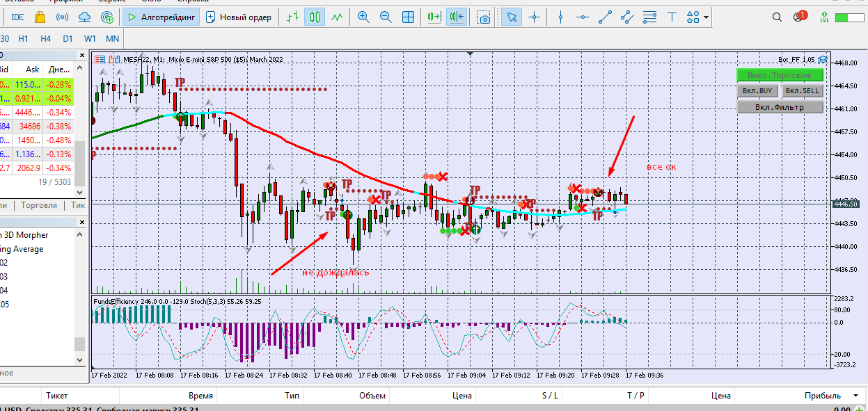Toggle the Алготрейдинг button
The width and height of the screenshot is (868, 411).
click(x=162, y=17)
